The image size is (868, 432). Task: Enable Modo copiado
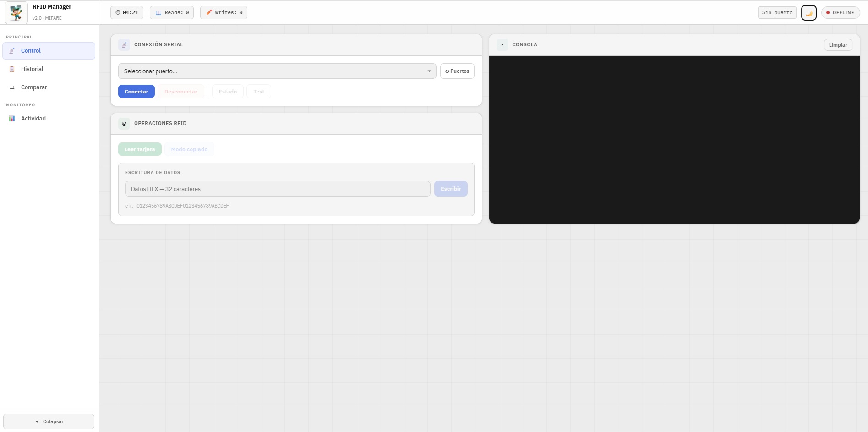pos(190,149)
